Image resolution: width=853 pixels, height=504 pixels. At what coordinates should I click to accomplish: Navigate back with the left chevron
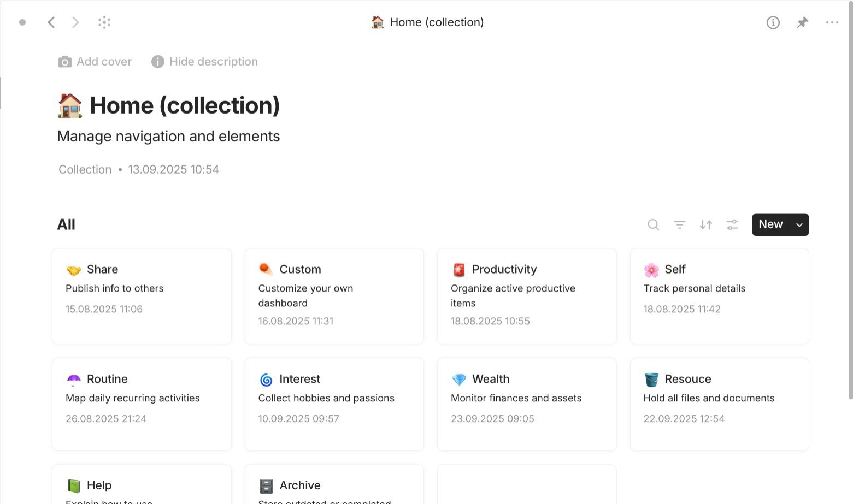[51, 22]
